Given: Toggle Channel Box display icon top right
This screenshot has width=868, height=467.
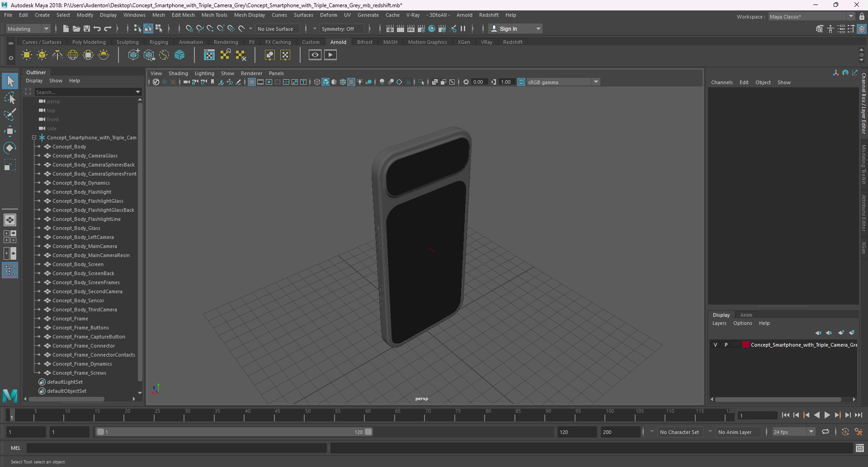Looking at the screenshot, I should [862, 29].
